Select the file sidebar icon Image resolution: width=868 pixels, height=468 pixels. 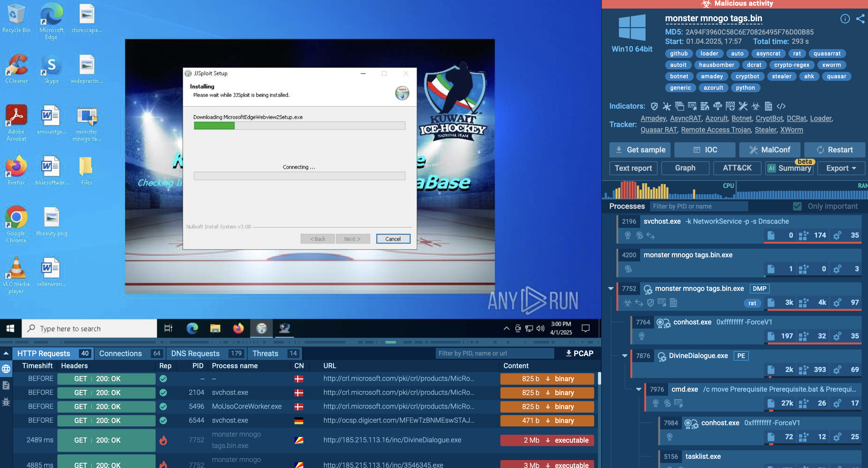(x=6, y=385)
